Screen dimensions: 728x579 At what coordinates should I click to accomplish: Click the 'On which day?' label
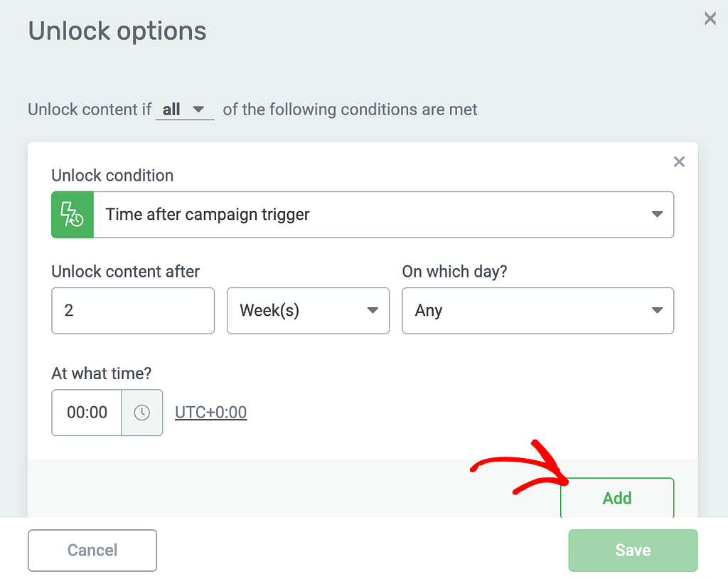coord(454,272)
